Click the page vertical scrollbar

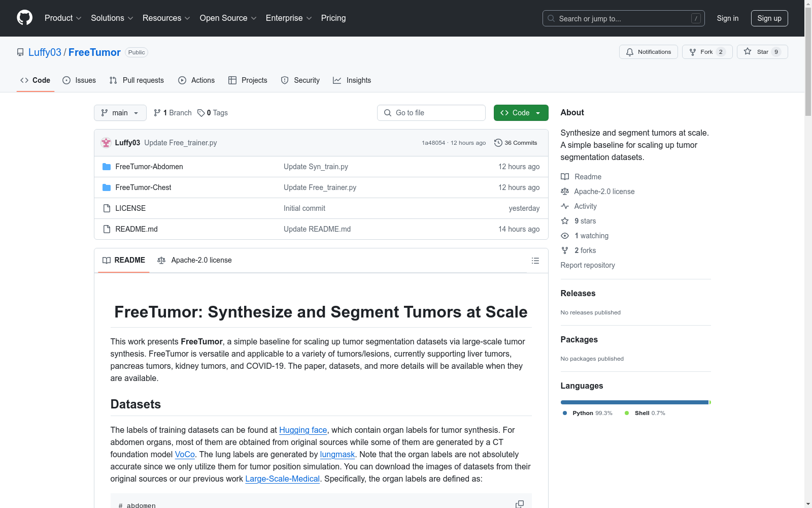click(808, 254)
